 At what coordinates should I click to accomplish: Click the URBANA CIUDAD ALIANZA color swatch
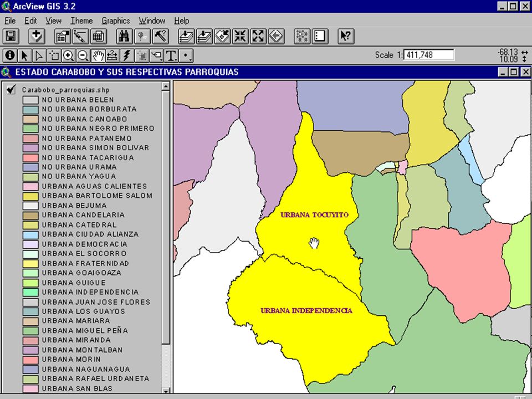tap(30, 234)
